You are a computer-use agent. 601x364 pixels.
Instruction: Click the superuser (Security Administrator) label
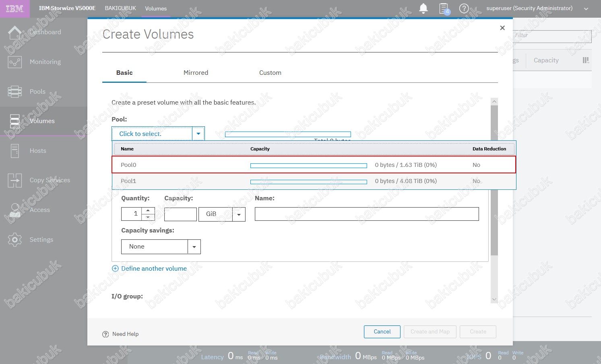[529, 8]
